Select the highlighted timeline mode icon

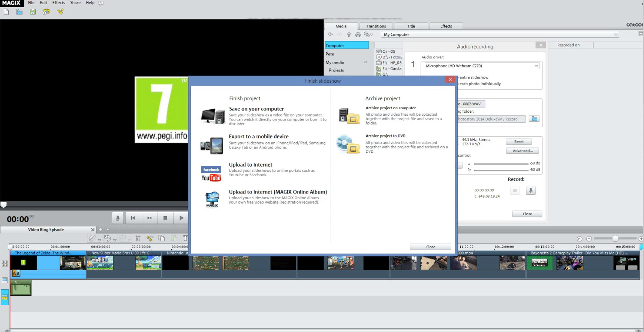pos(4,297)
